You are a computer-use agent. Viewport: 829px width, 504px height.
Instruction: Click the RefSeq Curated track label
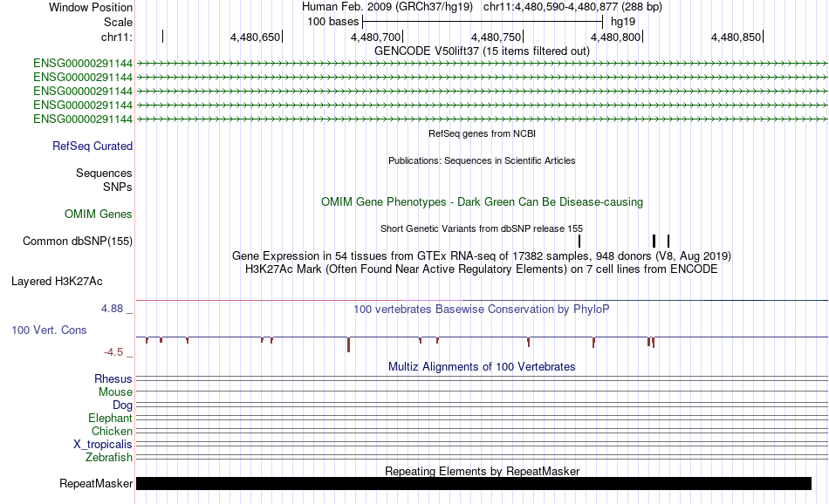click(92, 146)
